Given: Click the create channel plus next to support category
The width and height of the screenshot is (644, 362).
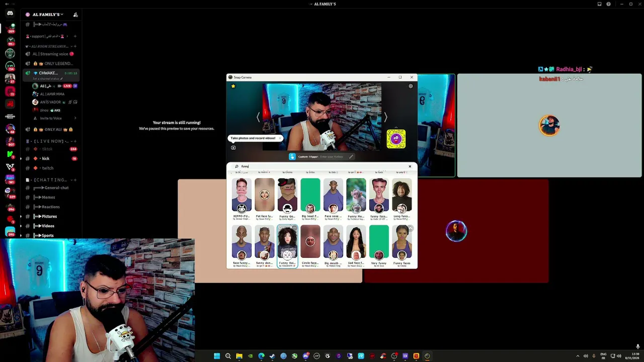Looking at the screenshot, I should pos(75,36).
